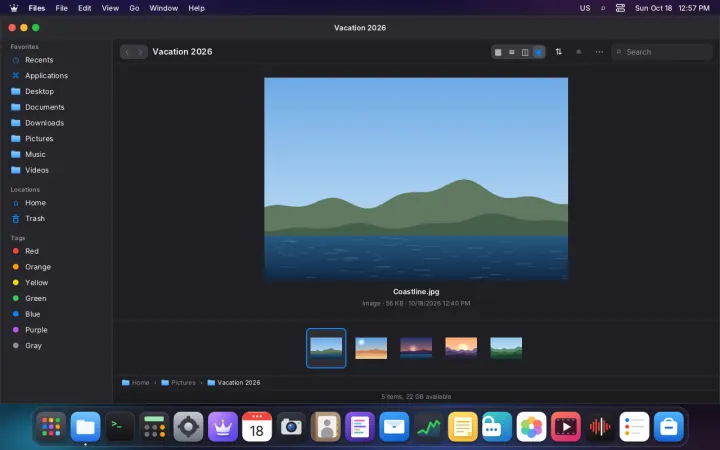Screen dimensions: 720x450
Task: Open Recents in the sidebar
Action: tap(56, 60)
